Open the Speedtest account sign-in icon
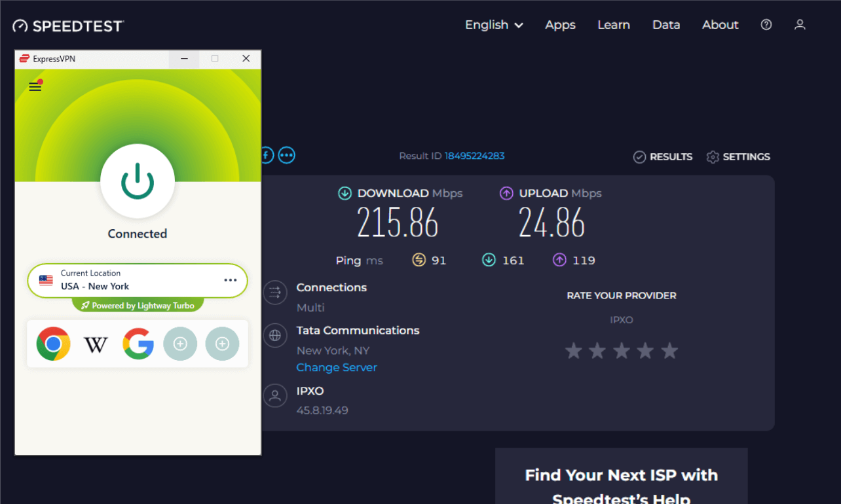The height and width of the screenshot is (504, 841). tap(800, 24)
